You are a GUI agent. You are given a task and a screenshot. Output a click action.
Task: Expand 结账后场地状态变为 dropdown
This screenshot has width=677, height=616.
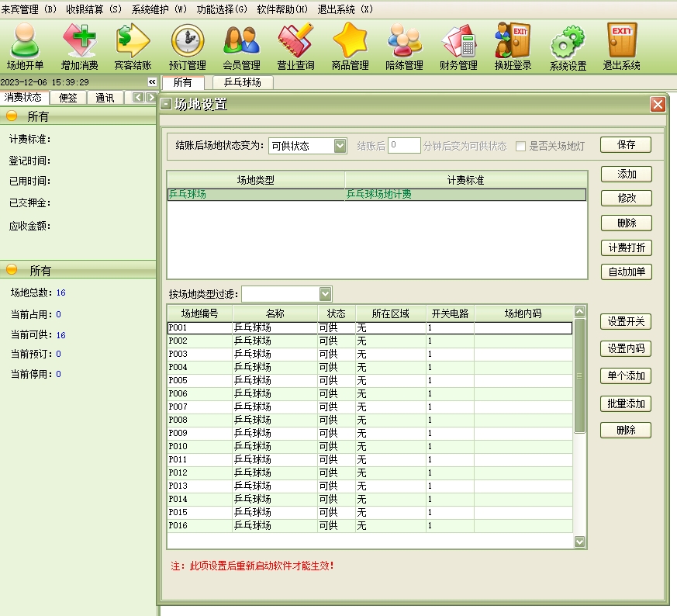point(340,146)
